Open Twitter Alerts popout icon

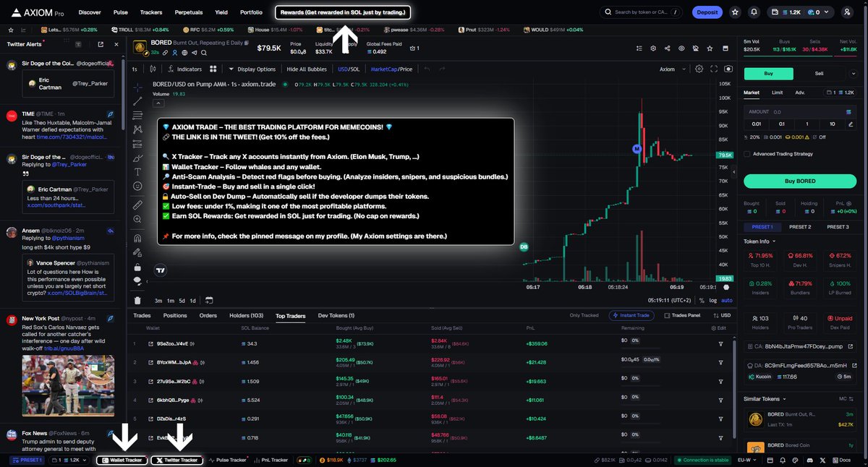[101, 44]
